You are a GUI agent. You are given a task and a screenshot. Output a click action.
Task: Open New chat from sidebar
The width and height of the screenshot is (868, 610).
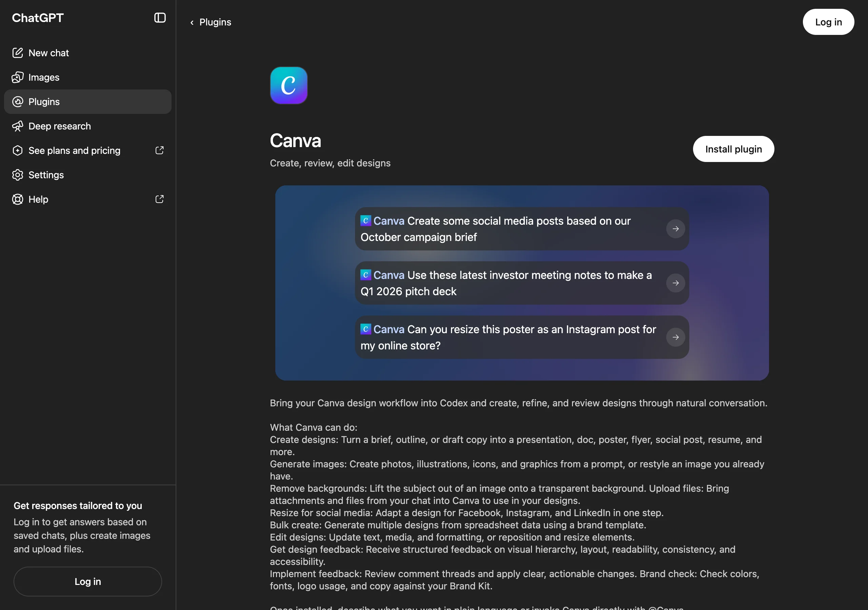point(88,53)
